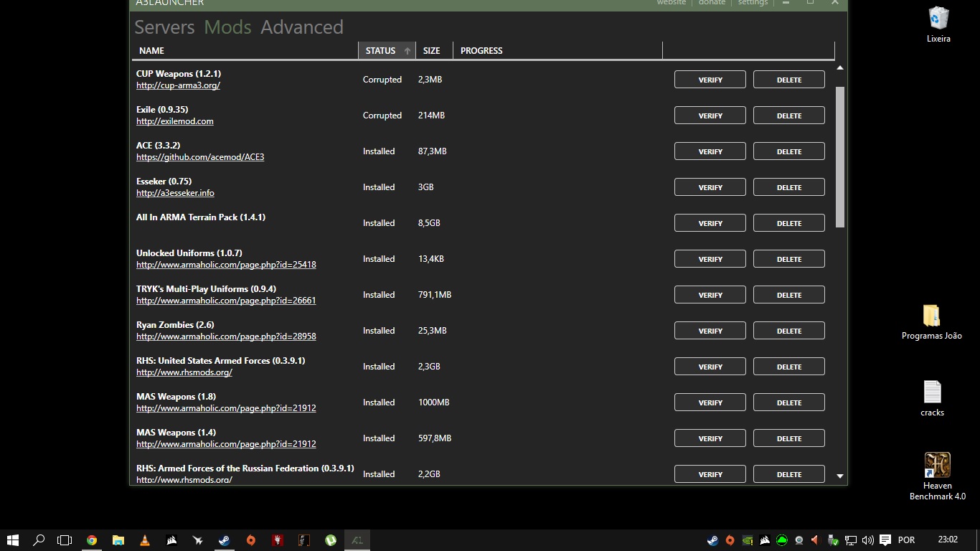Open www.rhsmods.org link for US Armed Forces
The width and height of the screenshot is (980, 551).
tap(184, 372)
